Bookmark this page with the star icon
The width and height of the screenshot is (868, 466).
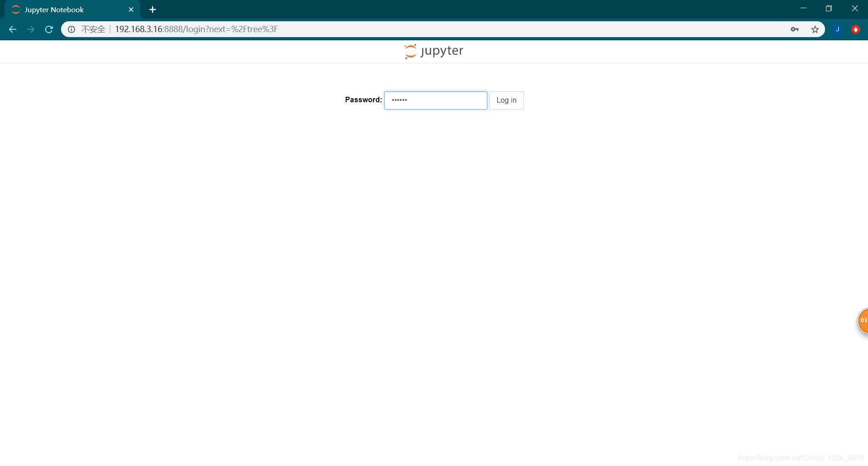(x=815, y=29)
